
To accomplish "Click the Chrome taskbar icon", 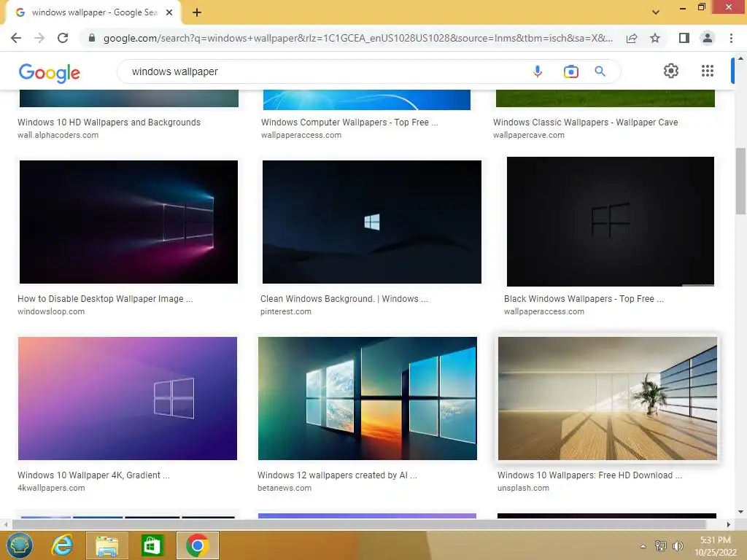I will click(x=197, y=545).
